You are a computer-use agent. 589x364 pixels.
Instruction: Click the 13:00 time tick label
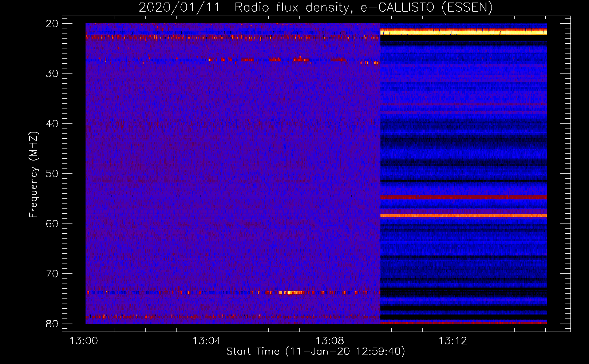pyautogui.click(x=84, y=341)
